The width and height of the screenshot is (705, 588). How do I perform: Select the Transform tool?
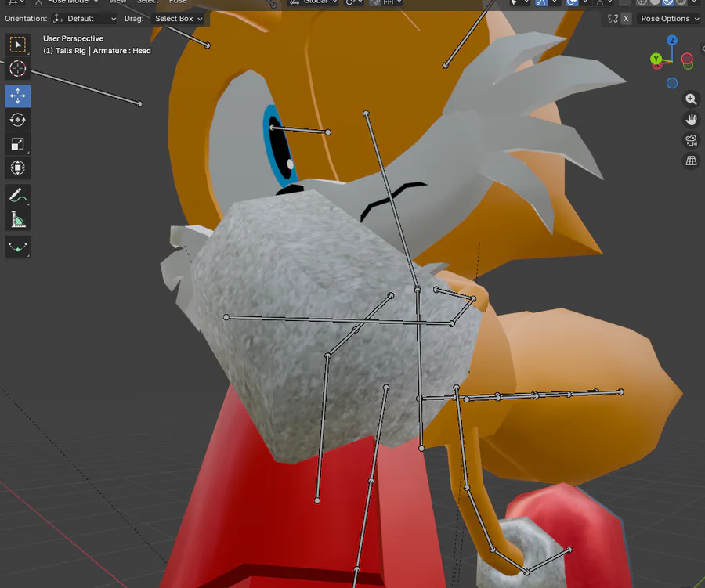click(17, 168)
